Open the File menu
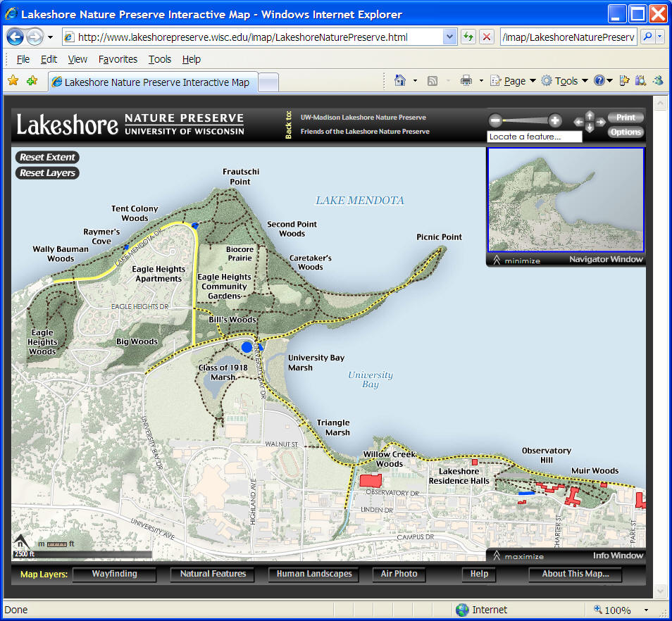Image resolution: width=672 pixels, height=621 pixels. tap(23, 59)
